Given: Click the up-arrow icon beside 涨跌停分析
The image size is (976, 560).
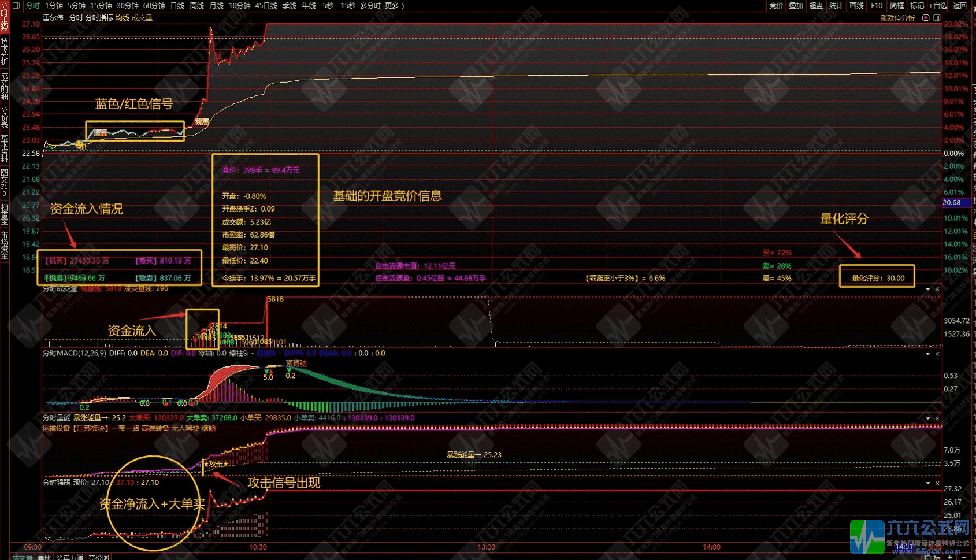Looking at the screenshot, I should [926, 18].
